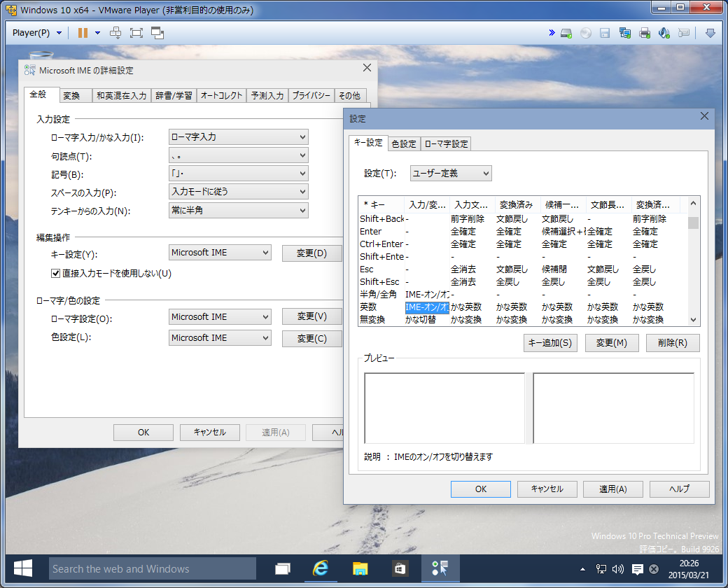Click 変更(V) button for romaji settings

coord(311,316)
